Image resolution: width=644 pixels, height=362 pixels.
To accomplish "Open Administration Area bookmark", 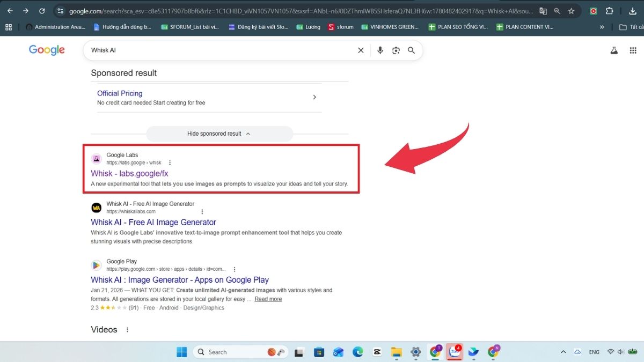I will click(55, 27).
